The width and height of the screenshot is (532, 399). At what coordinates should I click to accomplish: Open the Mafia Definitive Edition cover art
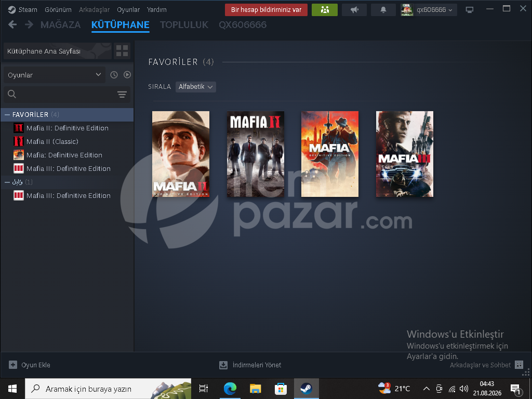click(330, 154)
